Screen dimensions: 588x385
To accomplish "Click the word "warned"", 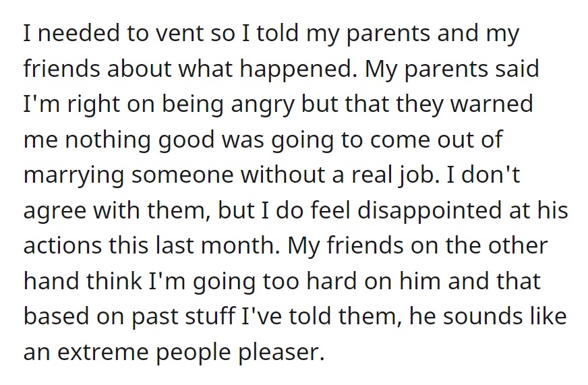I will 492,105.
